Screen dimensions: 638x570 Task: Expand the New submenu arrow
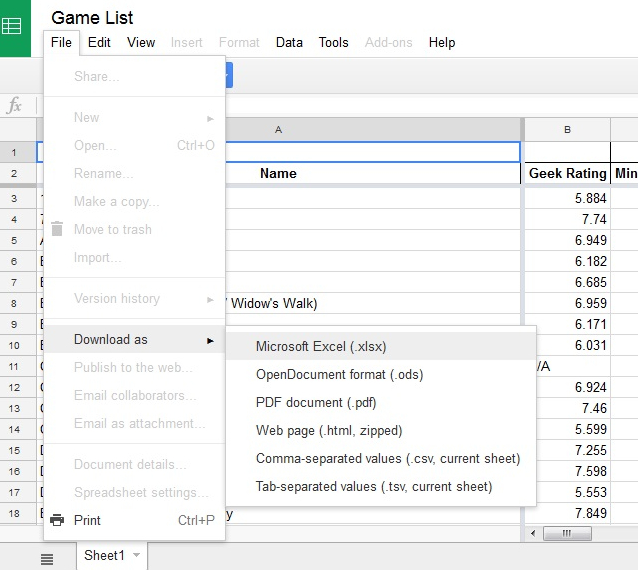point(210,118)
